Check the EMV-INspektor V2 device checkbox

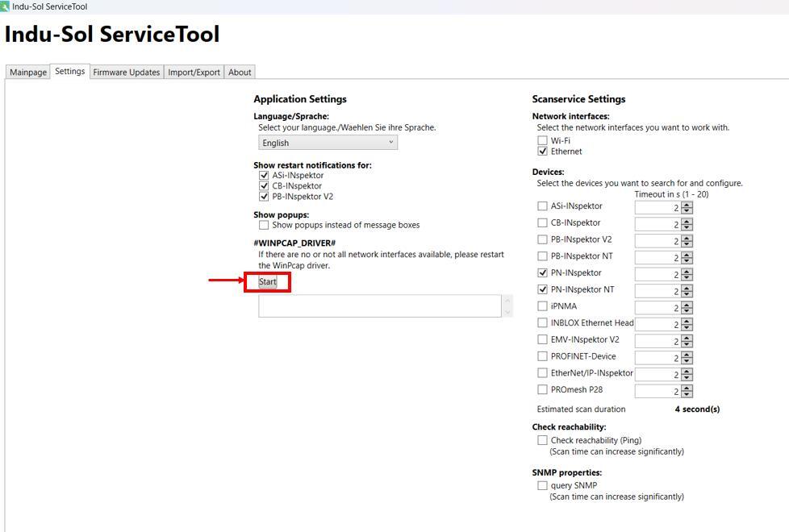pyautogui.click(x=542, y=339)
